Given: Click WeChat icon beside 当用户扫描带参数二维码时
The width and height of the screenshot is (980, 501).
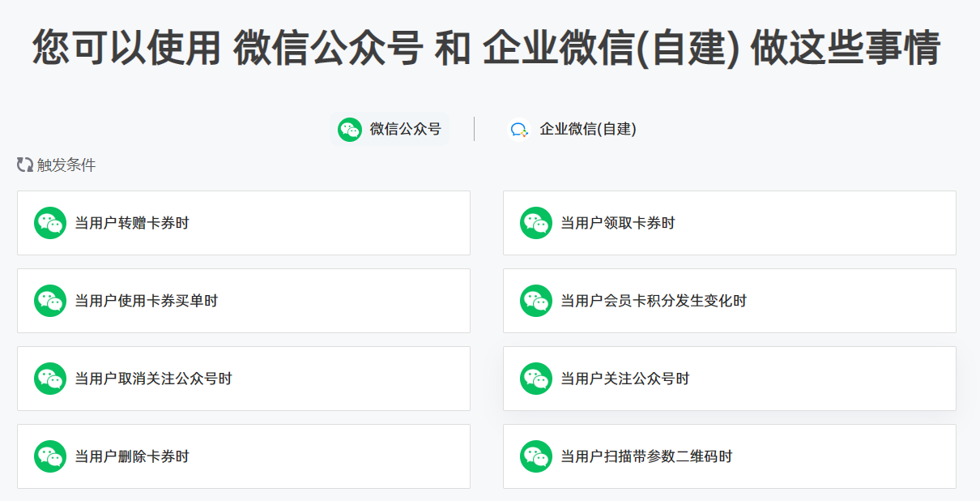Looking at the screenshot, I should coord(536,456).
